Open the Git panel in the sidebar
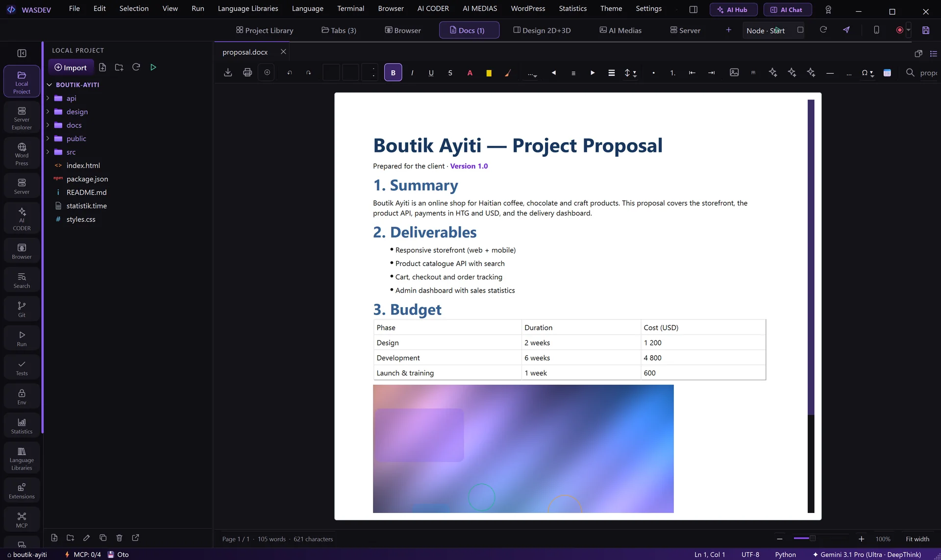This screenshot has width=941, height=560. coord(22,309)
